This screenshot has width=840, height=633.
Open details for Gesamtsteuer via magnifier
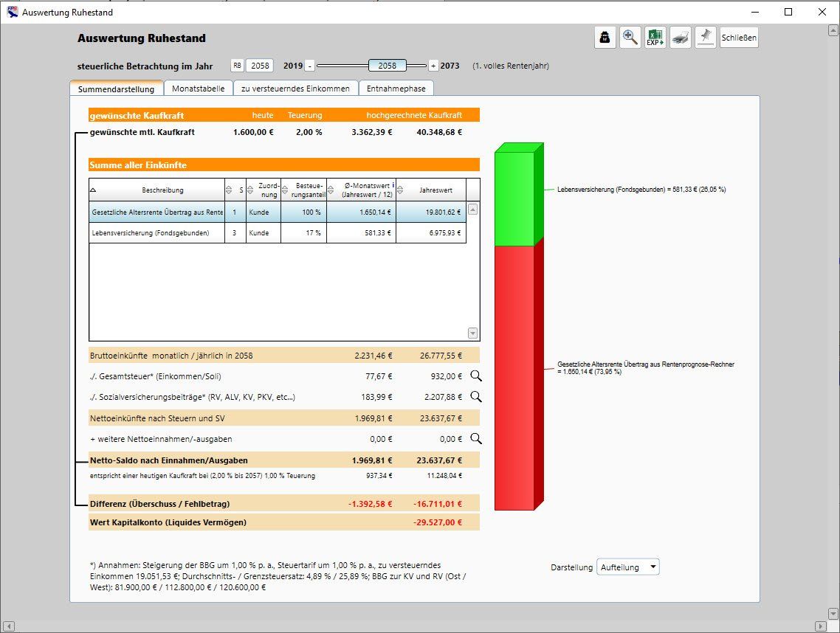[476, 376]
